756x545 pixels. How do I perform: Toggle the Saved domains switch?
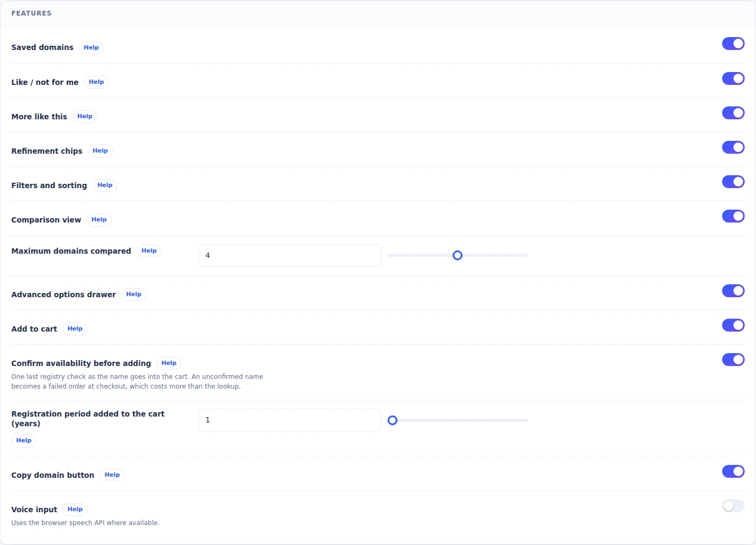tap(733, 44)
